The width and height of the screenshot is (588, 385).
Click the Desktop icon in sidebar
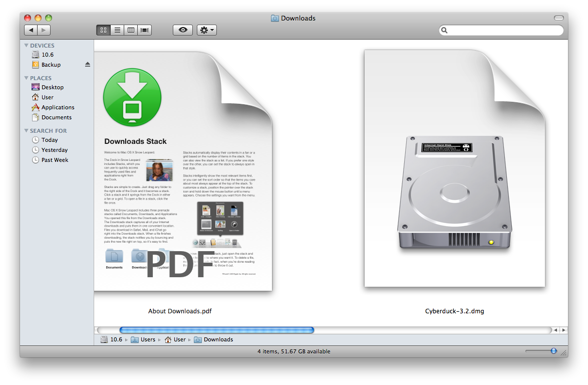tap(35, 87)
